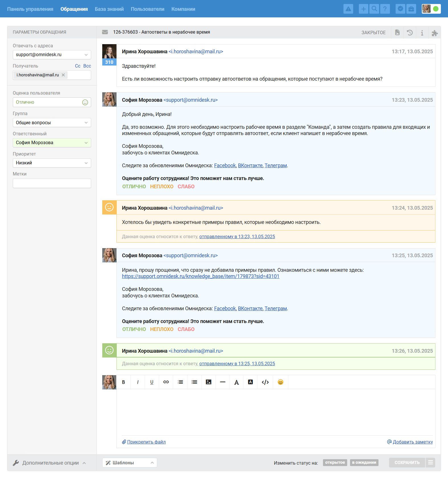Toggle italic formatting in reply editor
This screenshot has height=478, width=448.
pos(138,382)
